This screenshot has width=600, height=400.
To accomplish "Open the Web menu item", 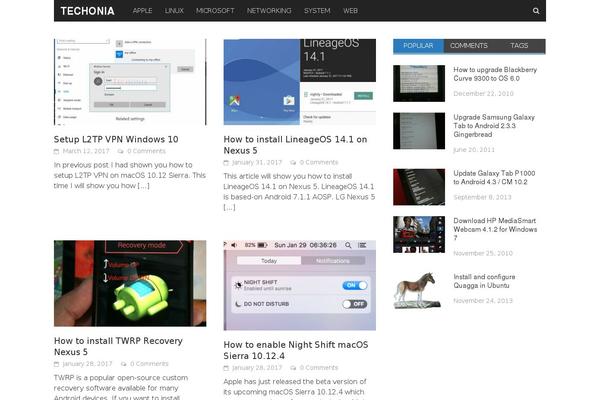I will pos(350,11).
